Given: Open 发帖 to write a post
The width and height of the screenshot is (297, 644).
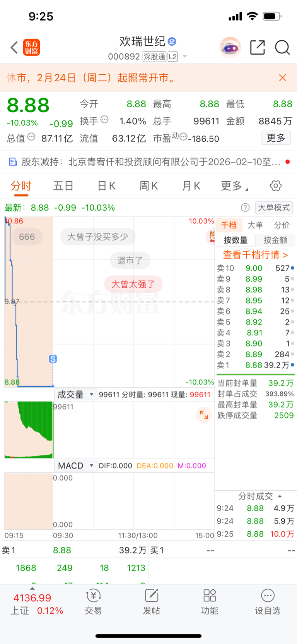Looking at the screenshot, I should (x=152, y=602).
